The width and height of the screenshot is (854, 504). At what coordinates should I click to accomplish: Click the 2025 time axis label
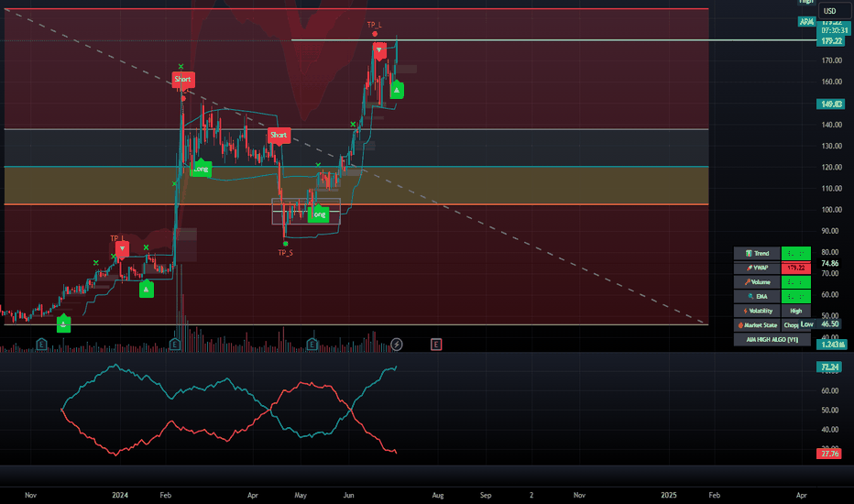click(669, 495)
